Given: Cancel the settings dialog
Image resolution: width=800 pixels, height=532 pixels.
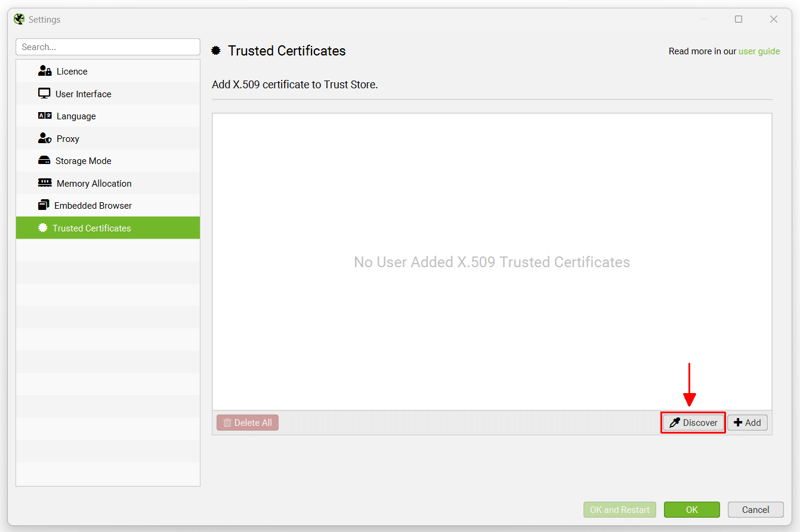Looking at the screenshot, I should click(x=756, y=509).
